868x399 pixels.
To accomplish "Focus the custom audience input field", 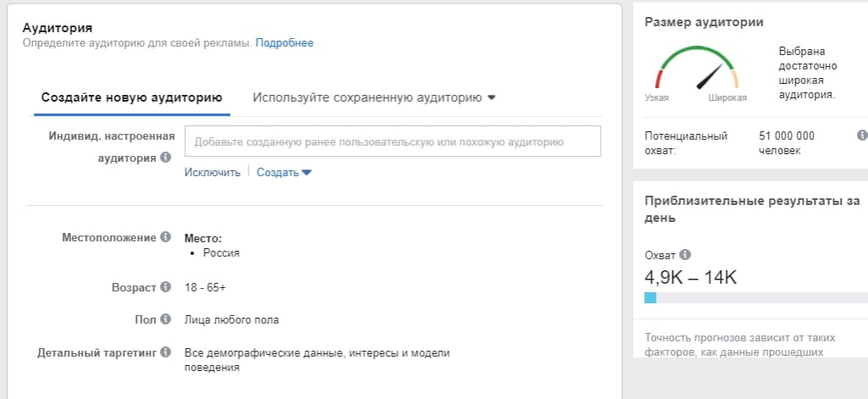I will (392, 141).
